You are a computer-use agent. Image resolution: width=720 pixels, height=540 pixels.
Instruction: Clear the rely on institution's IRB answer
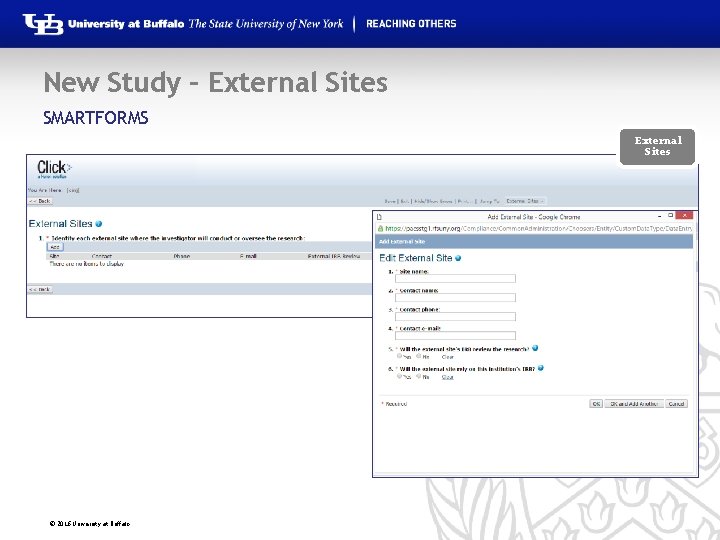pos(448,377)
